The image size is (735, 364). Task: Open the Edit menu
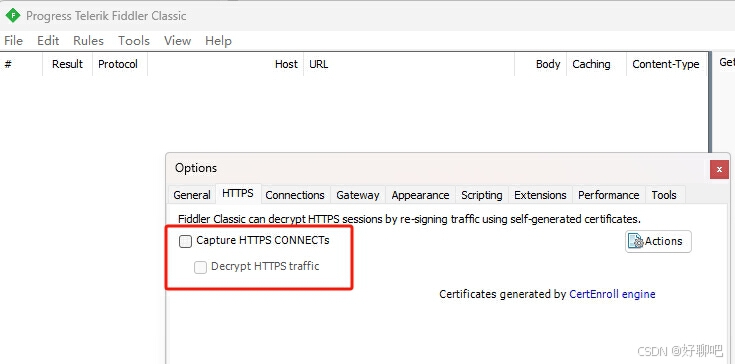coord(48,41)
